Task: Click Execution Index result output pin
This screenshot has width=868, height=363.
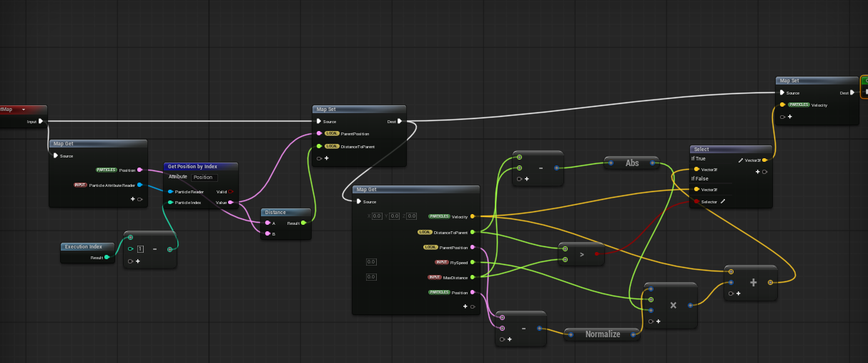Action: coord(107,257)
